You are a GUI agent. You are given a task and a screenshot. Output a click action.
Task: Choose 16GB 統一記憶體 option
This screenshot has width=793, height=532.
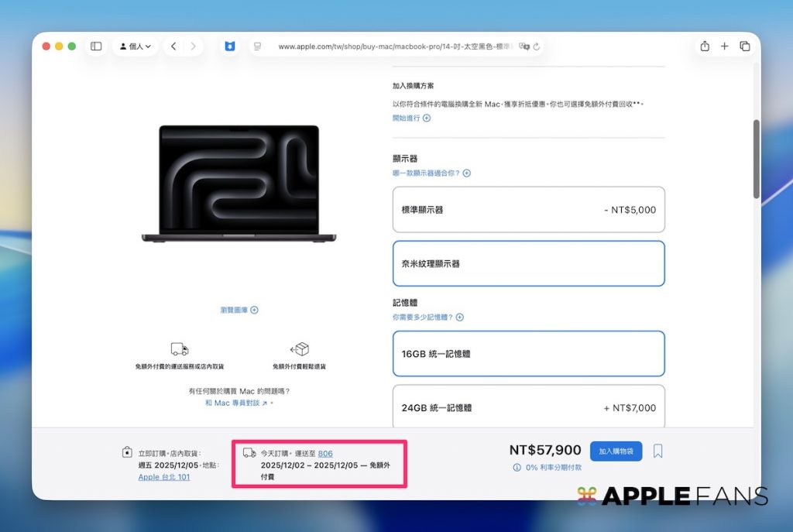point(528,354)
